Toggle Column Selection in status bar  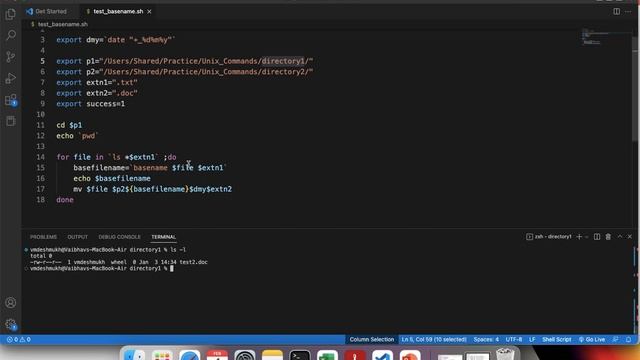pos(371,340)
